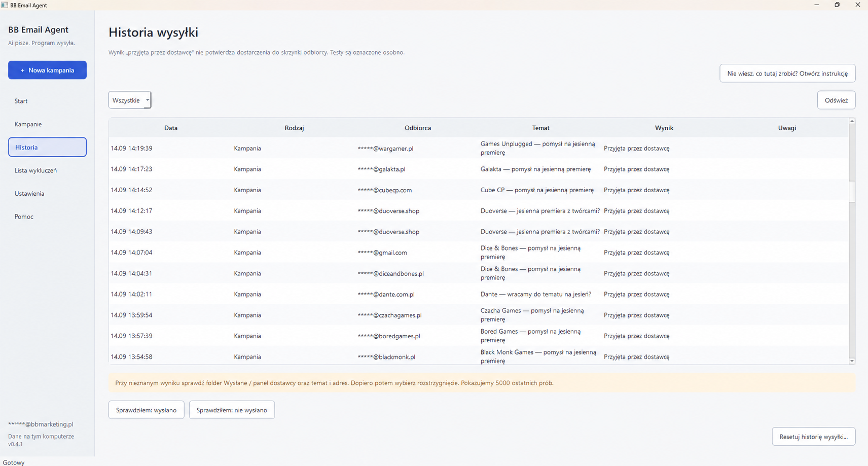Restore down the application window
Image resolution: width=868 pixels, height=466 pixels.
pyautogui.click(x=837, y=5)
